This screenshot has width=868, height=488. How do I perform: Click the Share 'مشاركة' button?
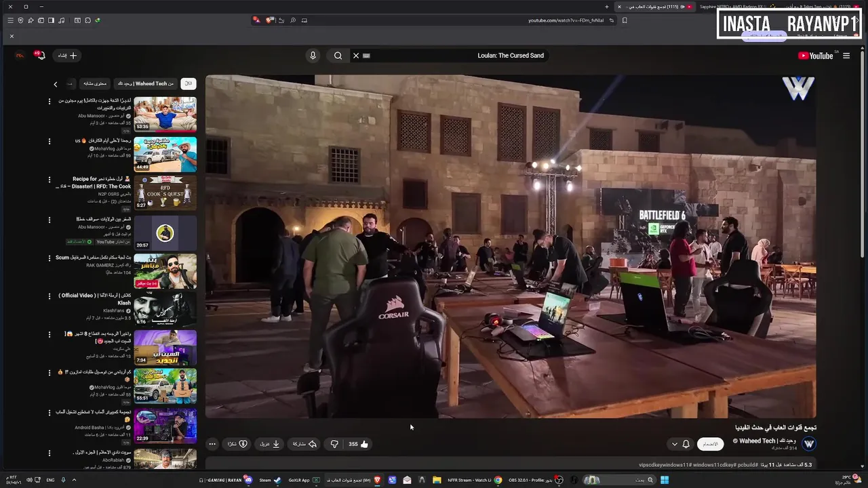304,444
